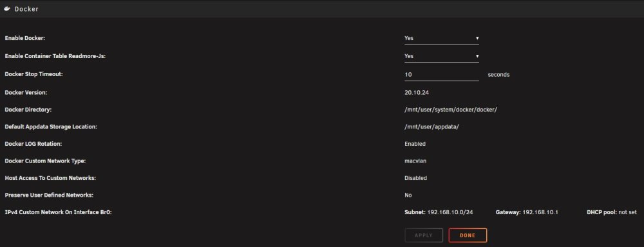Click the gateway value '192.168.10.1'
Screen dimensions: 644x247
point(540,212)
